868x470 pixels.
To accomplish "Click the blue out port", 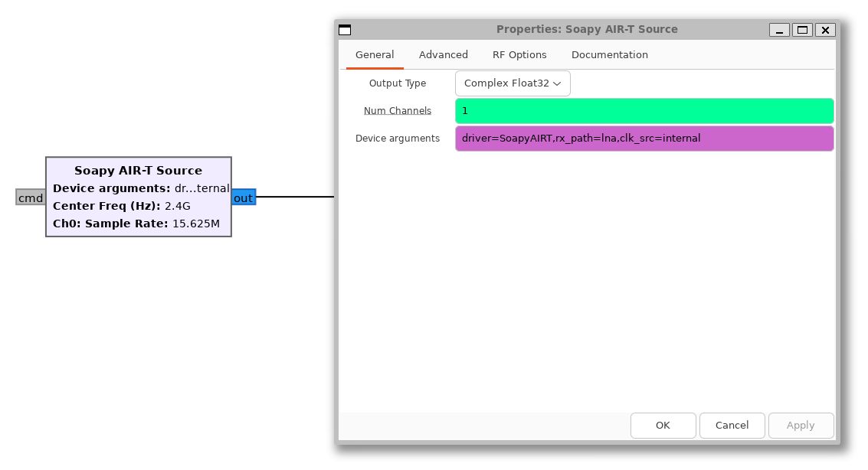I will click(244, 198).
